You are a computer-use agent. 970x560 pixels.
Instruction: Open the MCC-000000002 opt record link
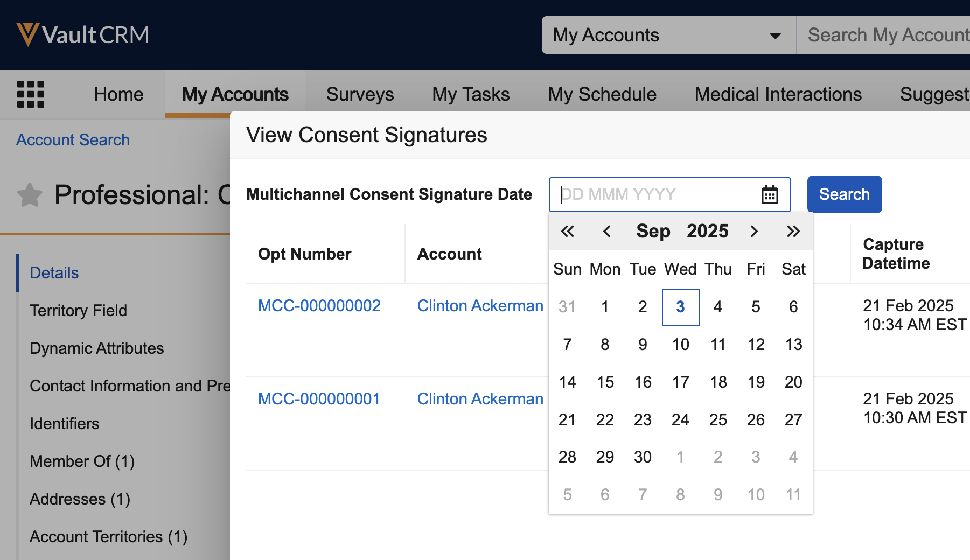point(319,306)
